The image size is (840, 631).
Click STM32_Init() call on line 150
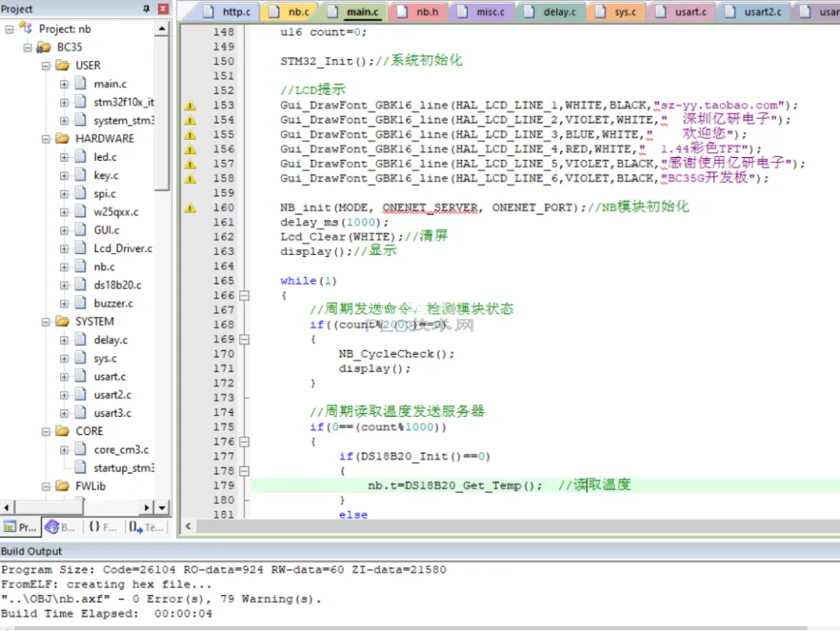point(327,61)
